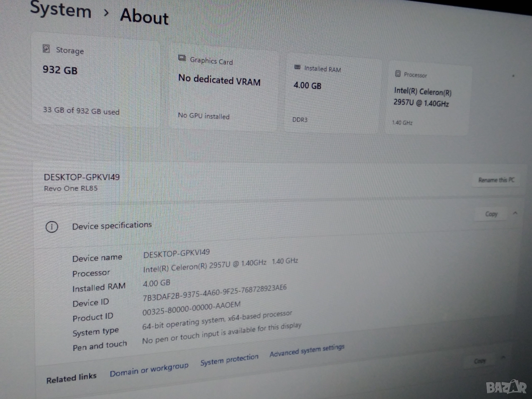Click the breadcrumb arrow between System and About

106,13
